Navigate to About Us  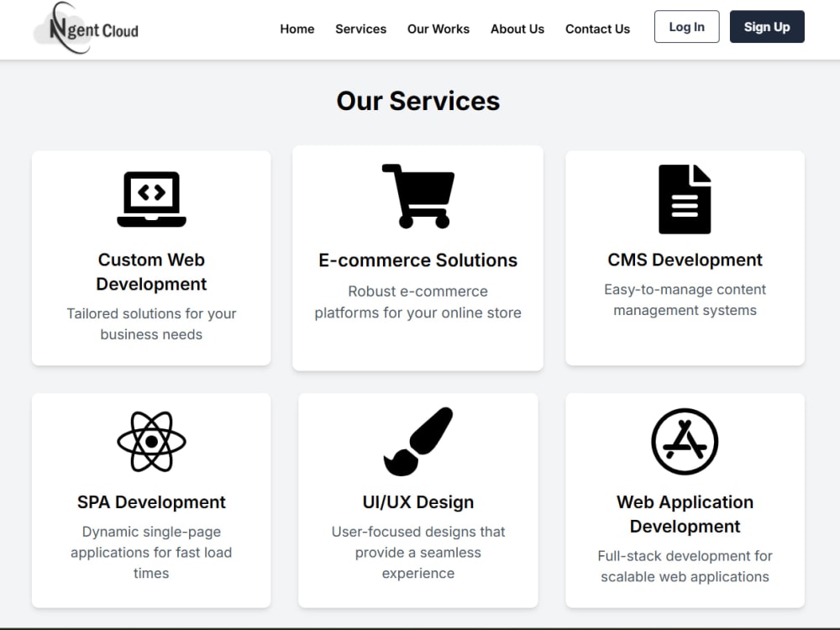517,29
